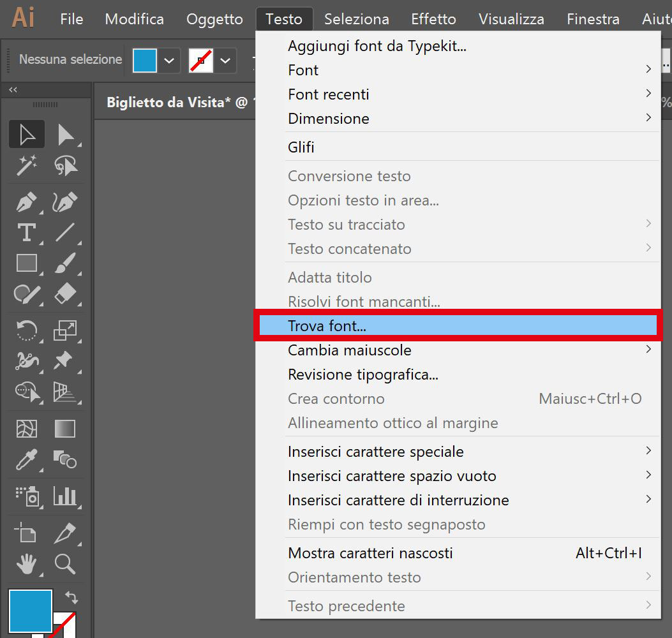Open the fill color dropdown arrow

[169, 61]
